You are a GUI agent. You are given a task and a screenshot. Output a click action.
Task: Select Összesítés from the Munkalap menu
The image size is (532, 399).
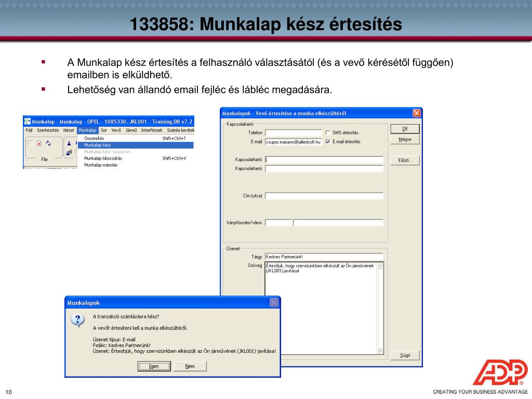click(x=136, y=138)
